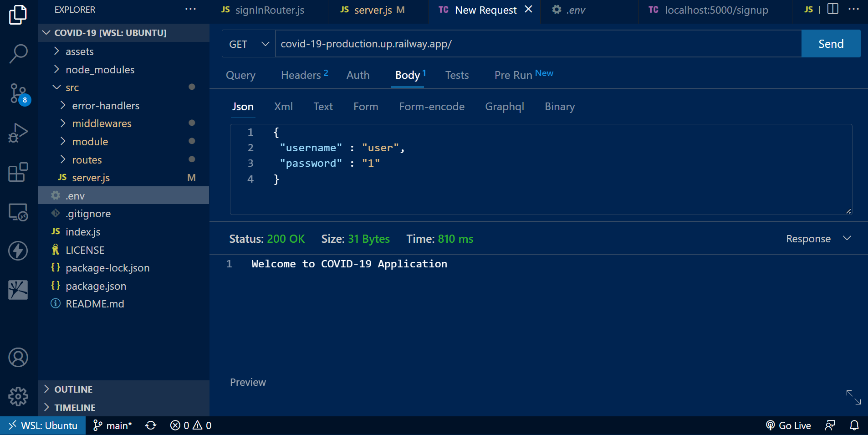
Task: Click inside the JSON body editor
Action: click(541, 169)
